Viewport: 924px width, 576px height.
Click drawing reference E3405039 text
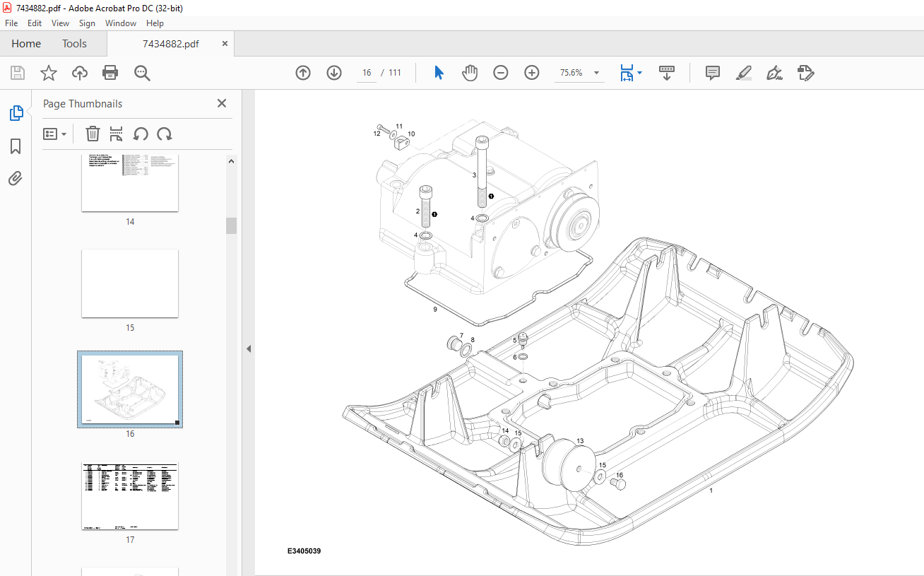click(x=304, y=551)
